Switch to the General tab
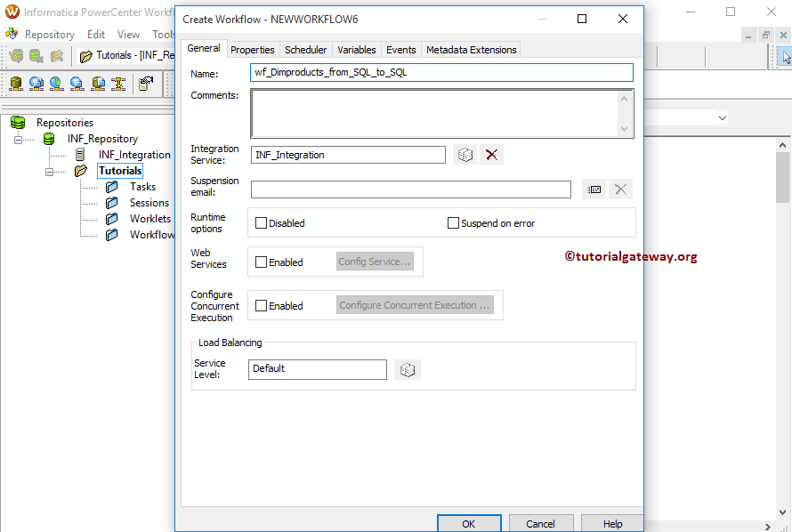Image resolution: width=792 pixels, height=532 pixels. point(204,48)
